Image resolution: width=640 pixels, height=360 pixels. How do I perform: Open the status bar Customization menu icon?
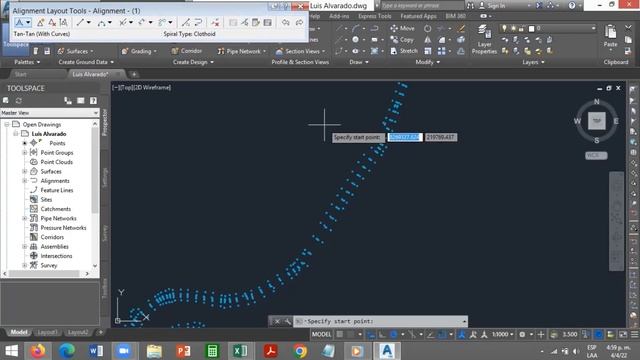click(x=634, y=334)
